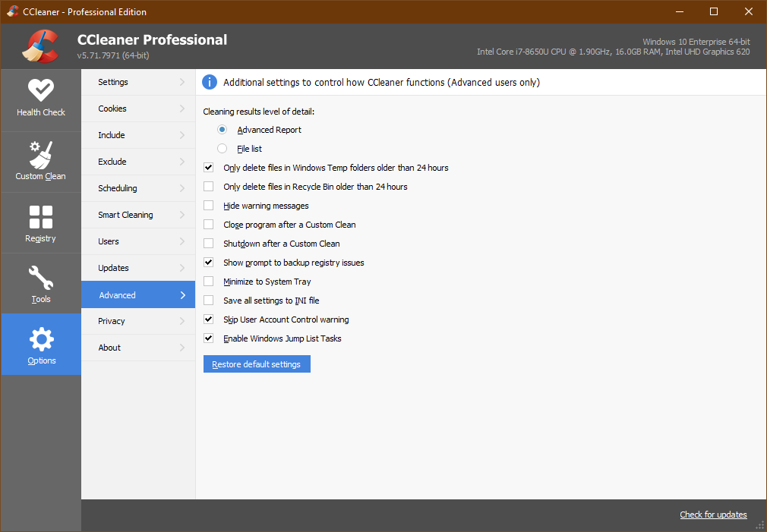Click the CCleaner icon in the title bar
This screenshot has height=532, width=767.
pyautogui.click(x=11, y=11)
